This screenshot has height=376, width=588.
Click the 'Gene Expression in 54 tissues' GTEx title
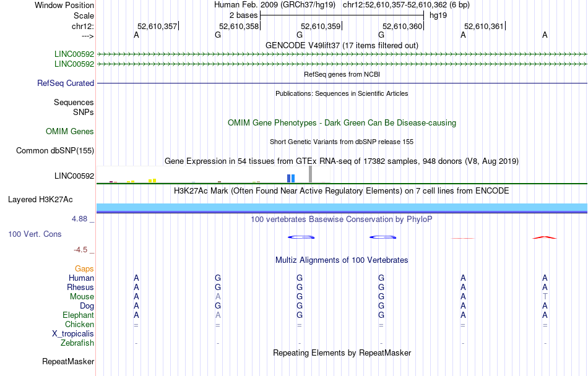342,161
